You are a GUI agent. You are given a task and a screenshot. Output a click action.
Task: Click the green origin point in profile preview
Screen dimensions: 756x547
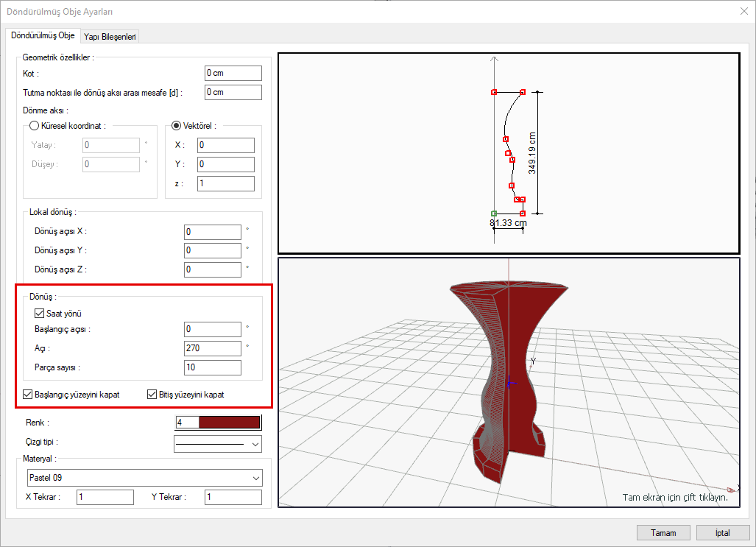[494, 213]
